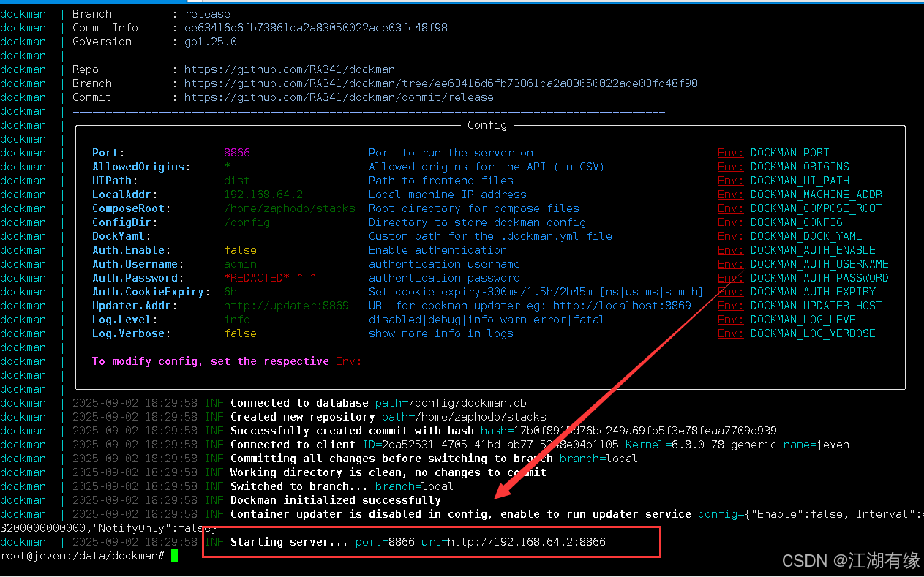
Task: Click the commit hash=17b0f891… log value
Action: (628, 431)
